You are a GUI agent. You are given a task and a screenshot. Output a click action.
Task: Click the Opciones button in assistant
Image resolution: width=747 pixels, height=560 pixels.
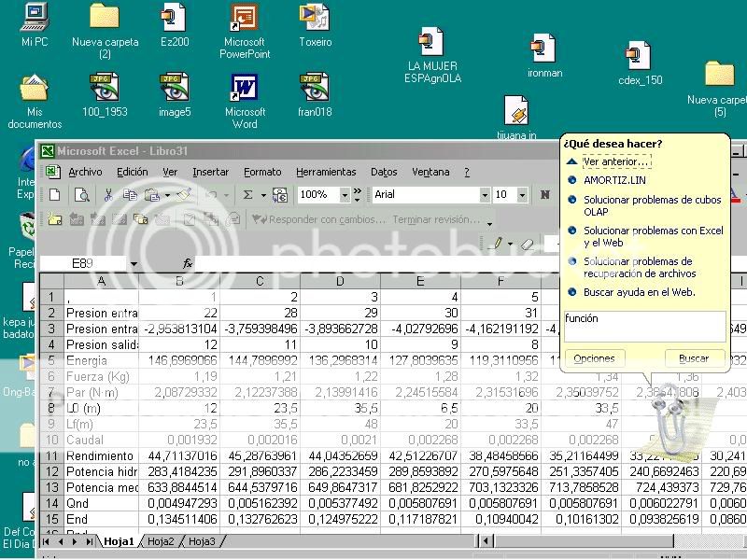pyautogui.click(x=594, y=358)
